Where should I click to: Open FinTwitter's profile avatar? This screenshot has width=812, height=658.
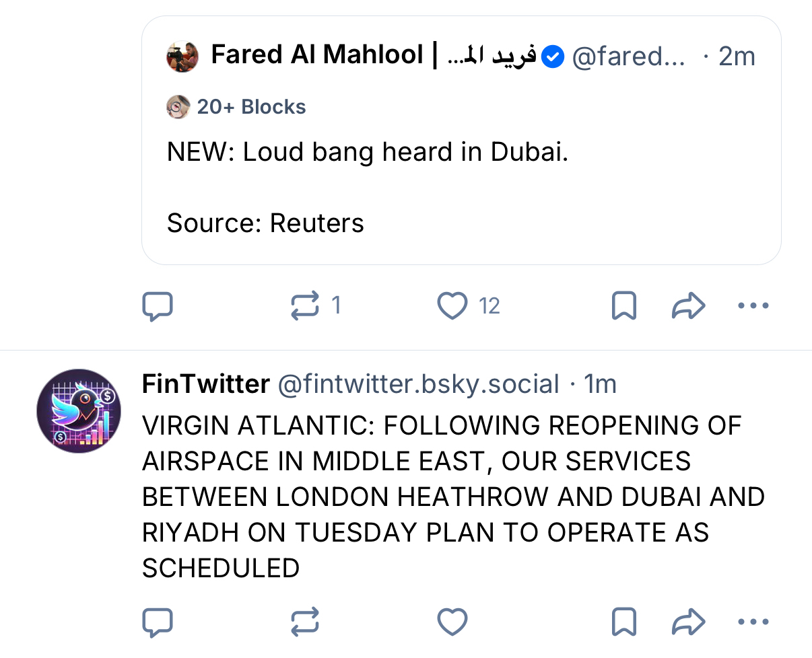click(x=79, y=410)
